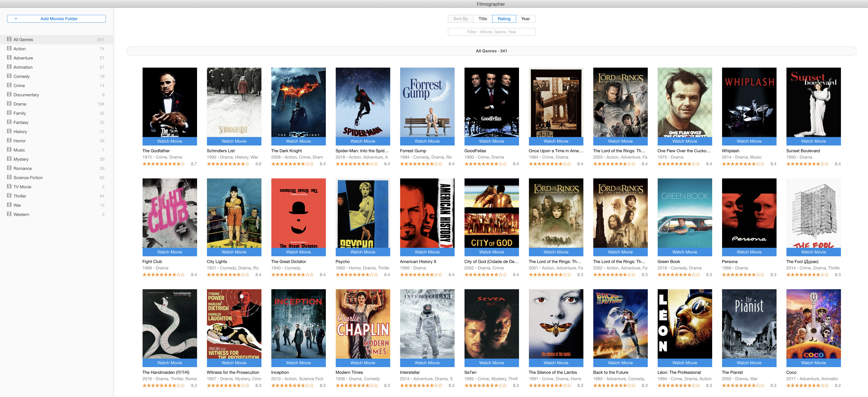
Task: Choose the Comedy genre list item
Action: (57, 76)
